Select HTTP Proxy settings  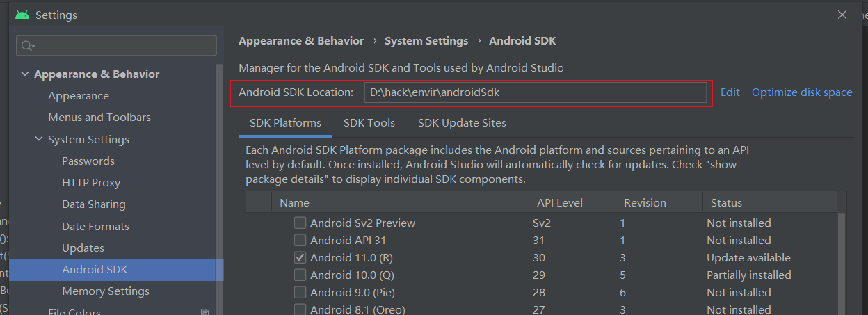pyautogui.click(x=91, y=183)
